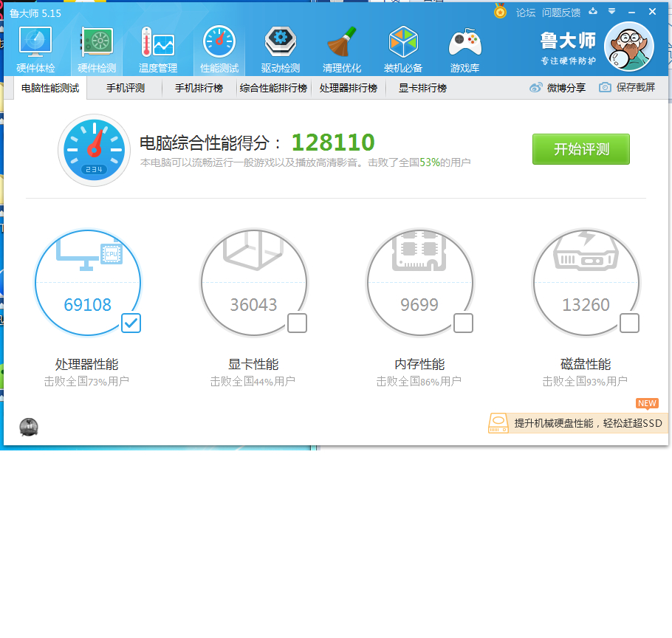Click 击败全国44%用户 text
Screen dimensions: 672x638
(x=253, y=381)
